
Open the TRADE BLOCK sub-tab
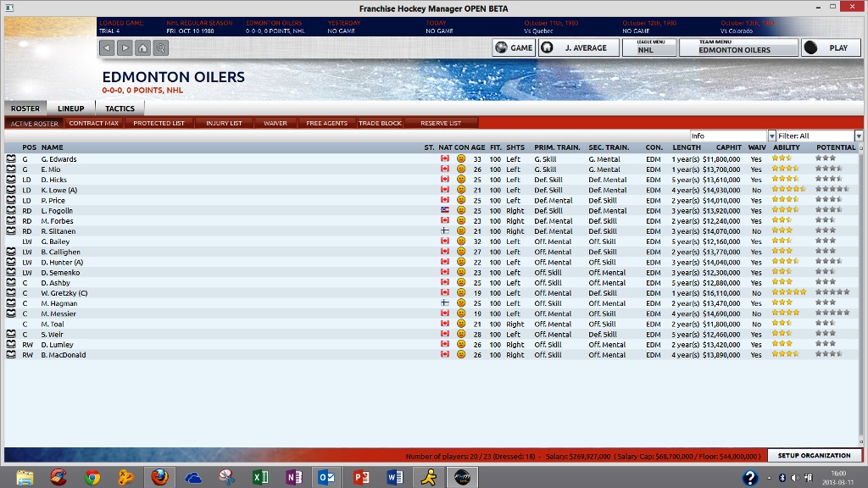[380, 123]
